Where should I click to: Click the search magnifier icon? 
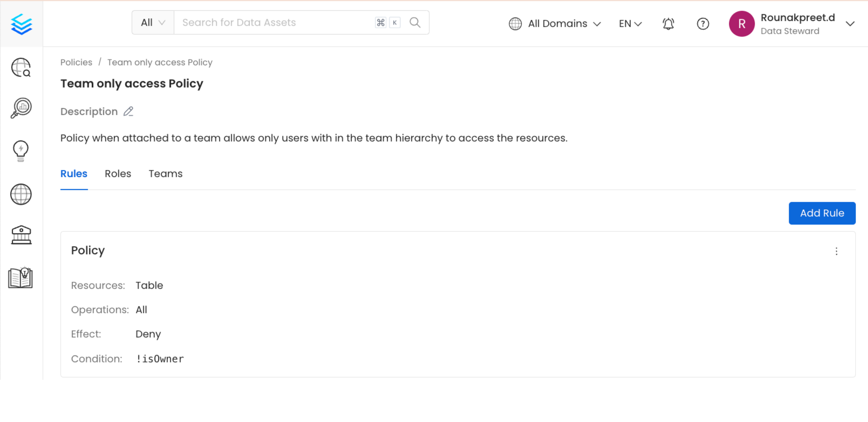[x=415, y=22]
